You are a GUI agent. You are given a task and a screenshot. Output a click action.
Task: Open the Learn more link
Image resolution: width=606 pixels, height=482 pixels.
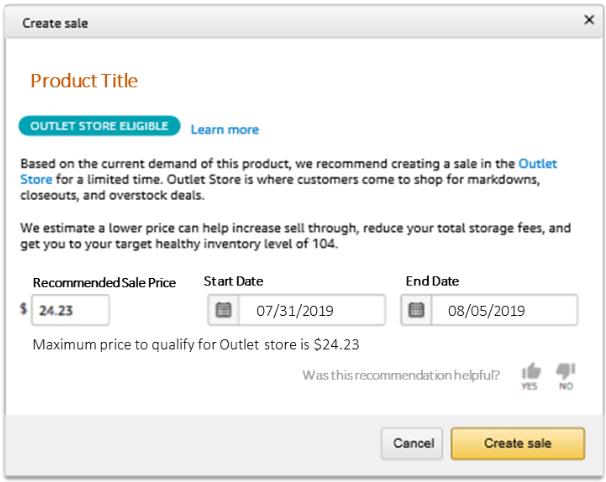[224, 129]
